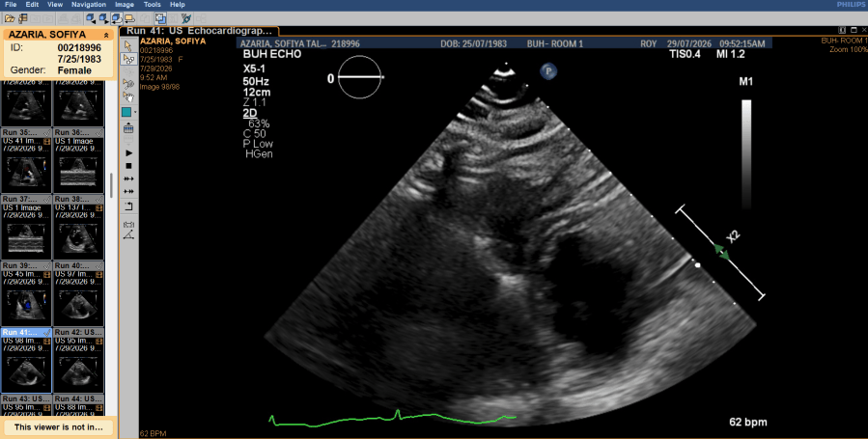Toggle checkmark on Run 38 thumbnail

click(99, 199)
